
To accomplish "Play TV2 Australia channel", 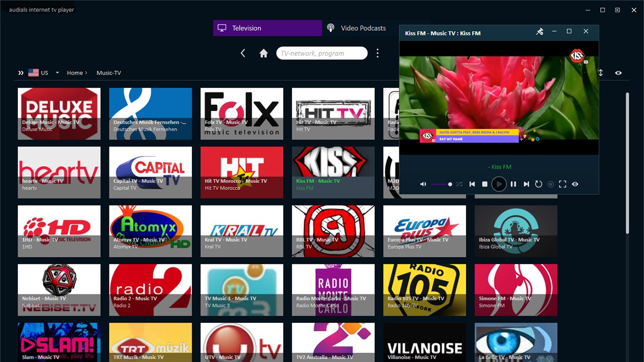I will [333, 343].
